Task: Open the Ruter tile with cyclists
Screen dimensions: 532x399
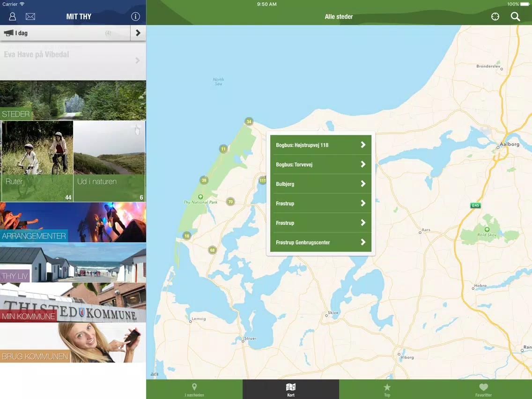Action: tap(37, 162)
